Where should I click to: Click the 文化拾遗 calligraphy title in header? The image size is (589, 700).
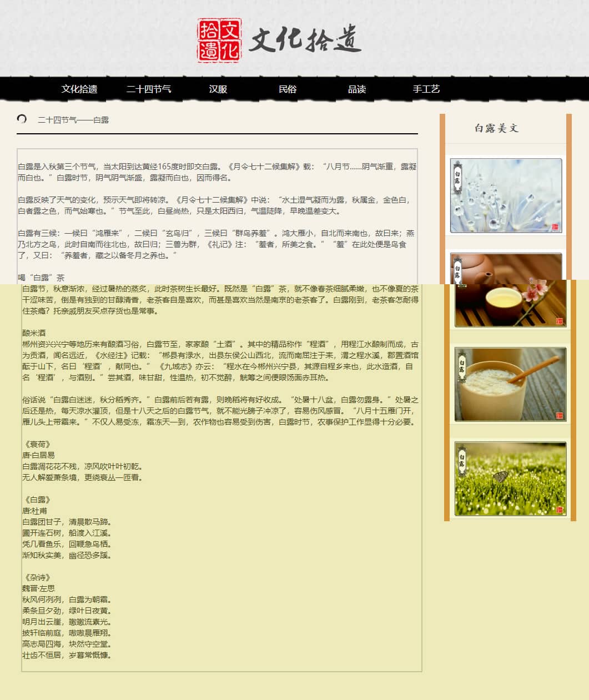305,39
